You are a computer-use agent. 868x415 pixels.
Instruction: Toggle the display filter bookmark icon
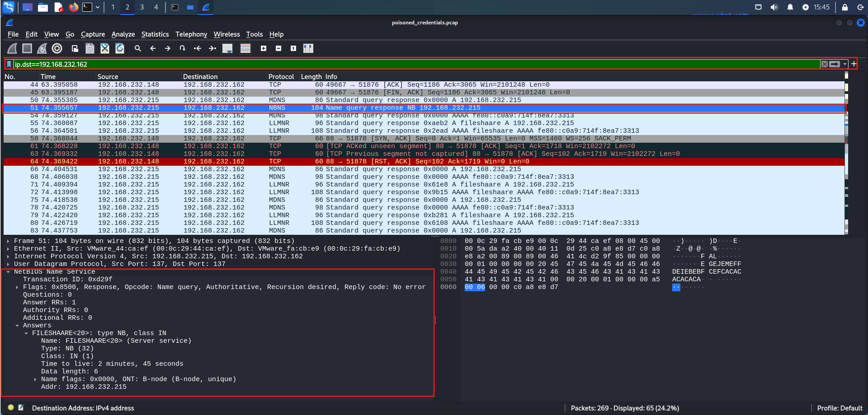coord(9,64)
